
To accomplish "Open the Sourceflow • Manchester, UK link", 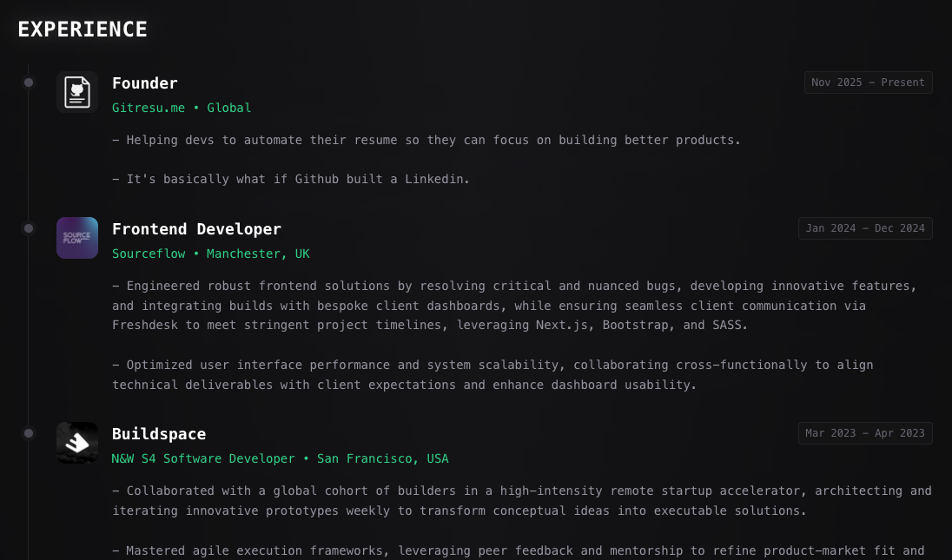I will pos(211,254).
